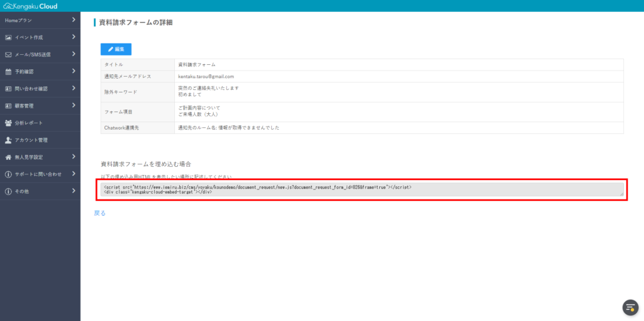Click the 初めまして keyword
Viewport: 644px width, 321px height.
click(190, 94)
